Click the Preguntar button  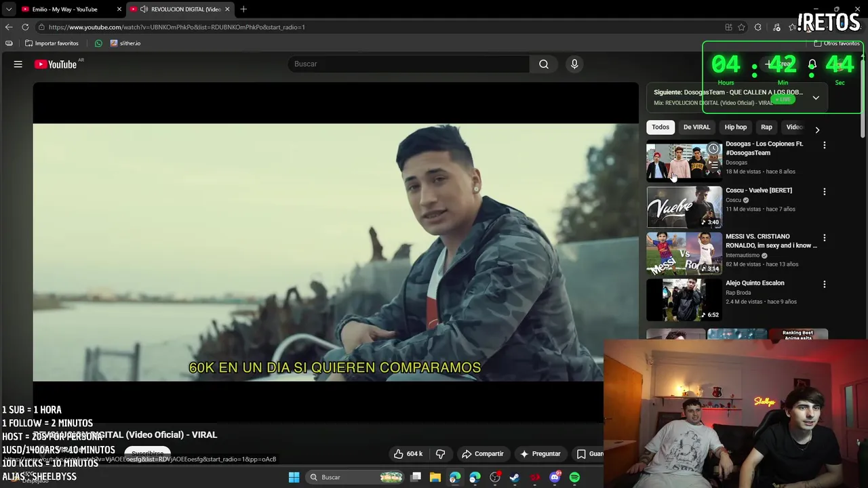point(540,453)
